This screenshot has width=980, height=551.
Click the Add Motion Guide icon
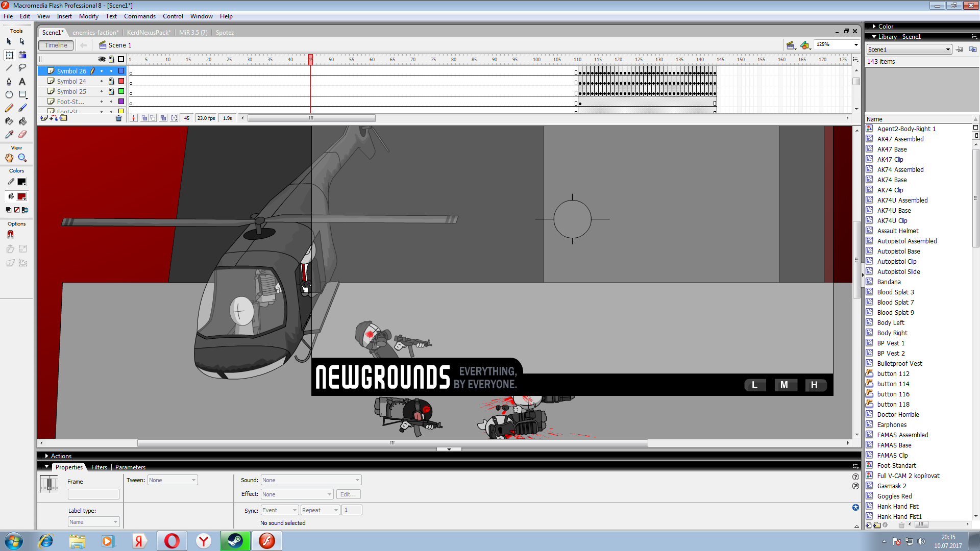point(54,118)
